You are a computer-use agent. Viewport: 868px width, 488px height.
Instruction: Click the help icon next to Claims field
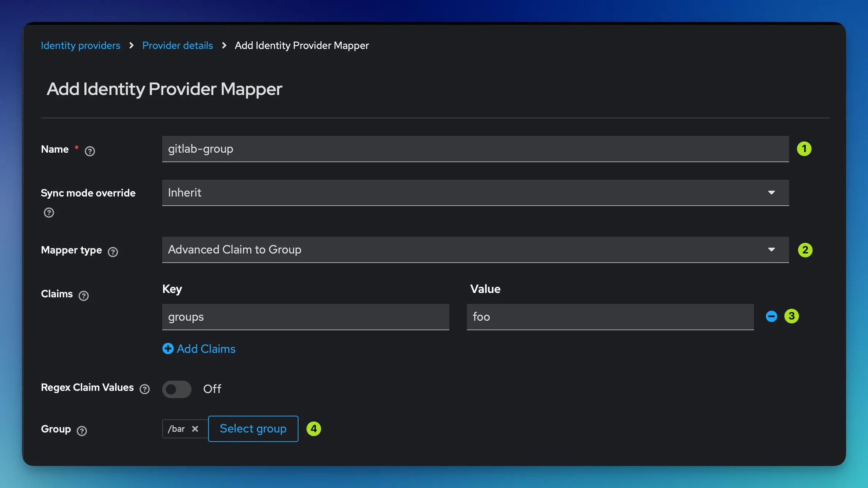[83, 295]
